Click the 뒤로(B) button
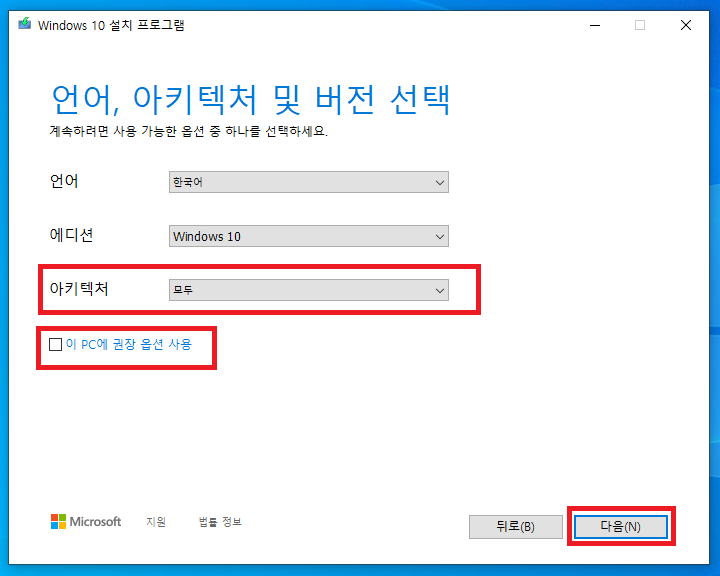The width and height of the screenshot is (720, 576). click(x=516, y=526)
